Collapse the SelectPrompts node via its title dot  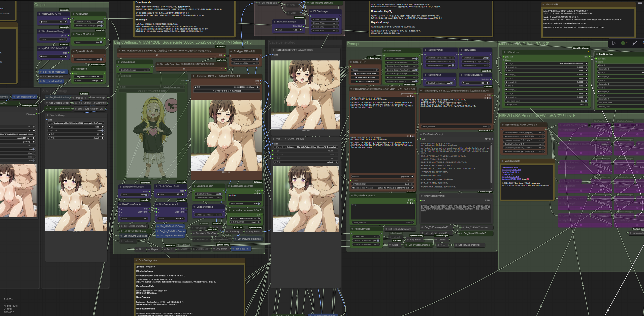point(385,51)
